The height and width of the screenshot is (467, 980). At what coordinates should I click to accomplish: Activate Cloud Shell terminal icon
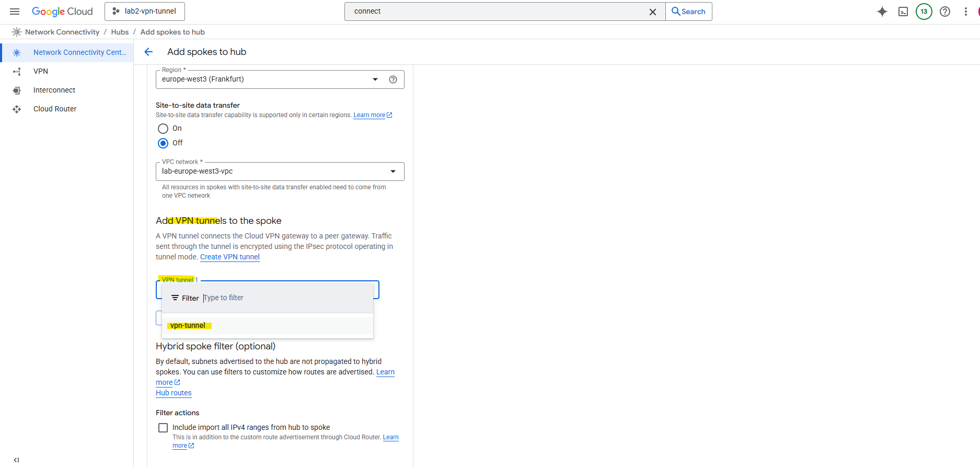pos(903,12)
